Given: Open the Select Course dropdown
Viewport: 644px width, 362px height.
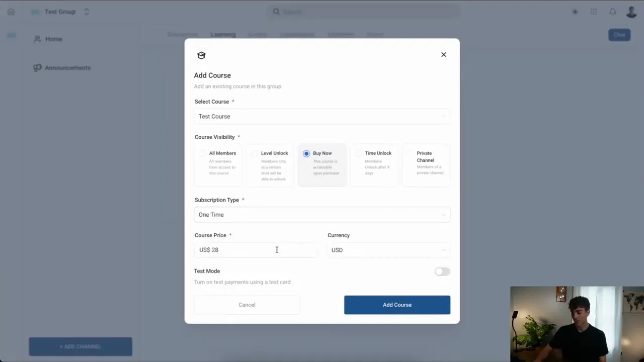Looking at the screenshot, I should 322,116.
